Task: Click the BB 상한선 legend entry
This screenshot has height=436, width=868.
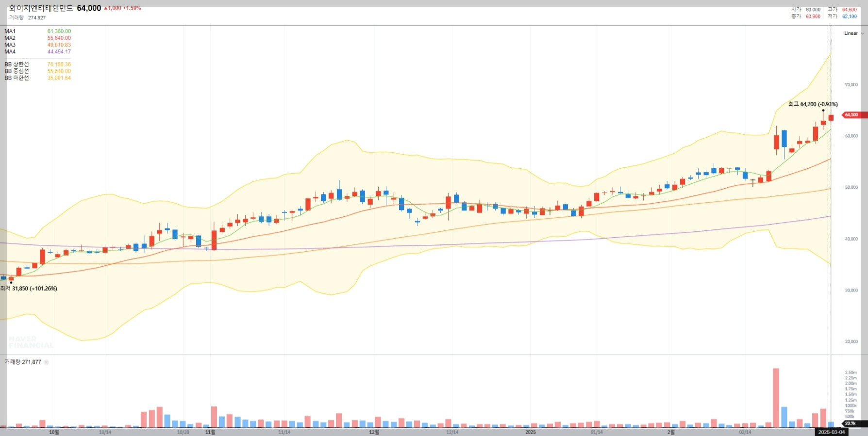Action: tap(37, 65)
